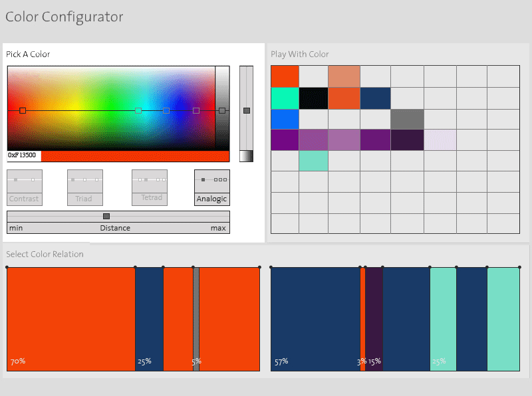
Task: Pick the deep purple swatch starting fourth row
Action: (285, 140)
